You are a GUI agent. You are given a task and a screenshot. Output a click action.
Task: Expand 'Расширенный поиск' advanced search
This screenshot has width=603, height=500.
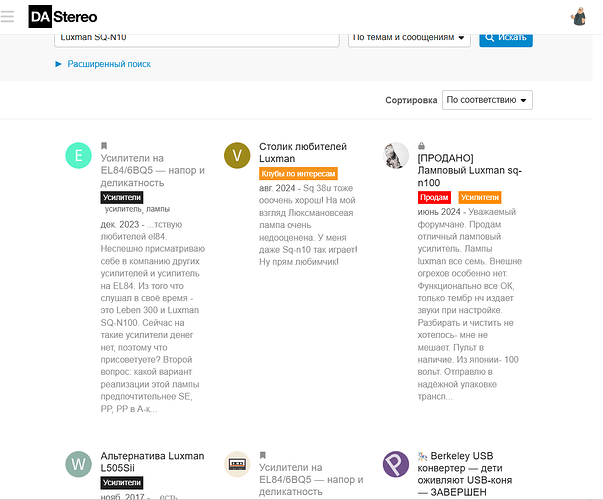click(x=108, y=64)
